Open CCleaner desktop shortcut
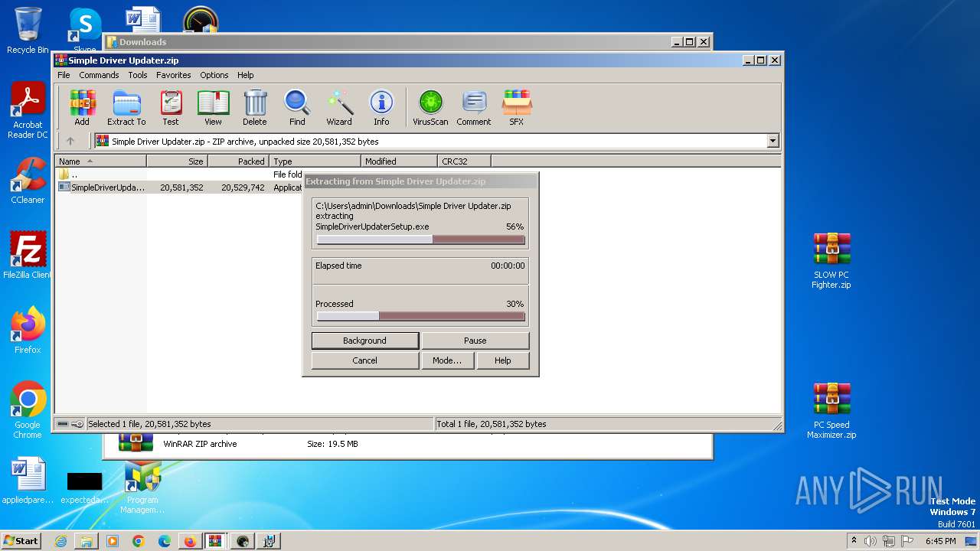Image resolution: width=980 pixels, height=551 pixels. point(28,181)
